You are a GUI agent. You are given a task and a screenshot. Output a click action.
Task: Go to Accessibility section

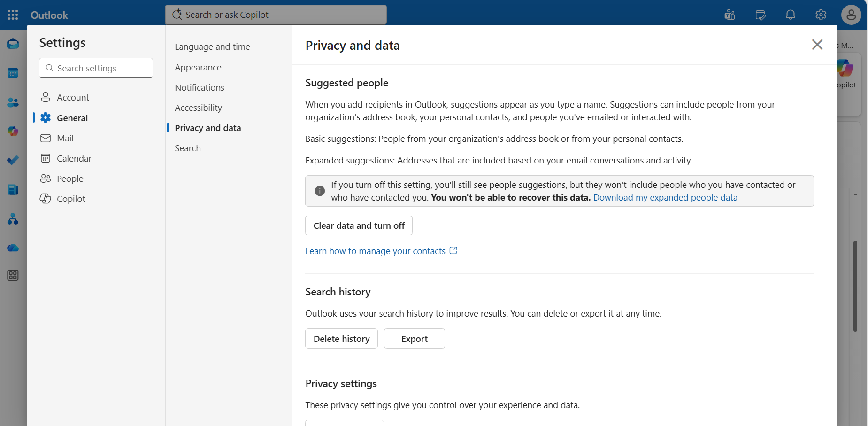coord(199,108)
